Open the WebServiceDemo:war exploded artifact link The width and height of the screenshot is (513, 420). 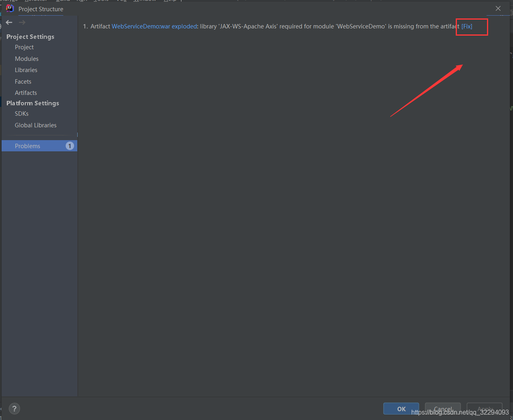(x=154, y=26)
